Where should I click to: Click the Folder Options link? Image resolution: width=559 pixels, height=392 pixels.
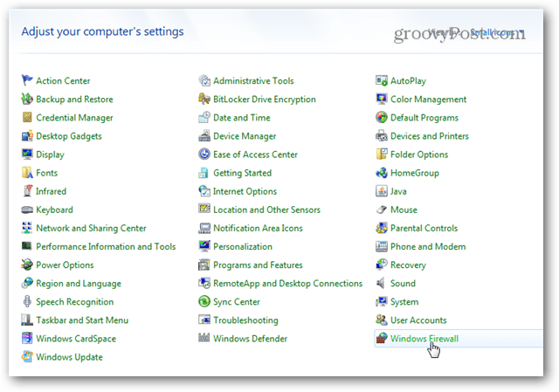[419, 155]
